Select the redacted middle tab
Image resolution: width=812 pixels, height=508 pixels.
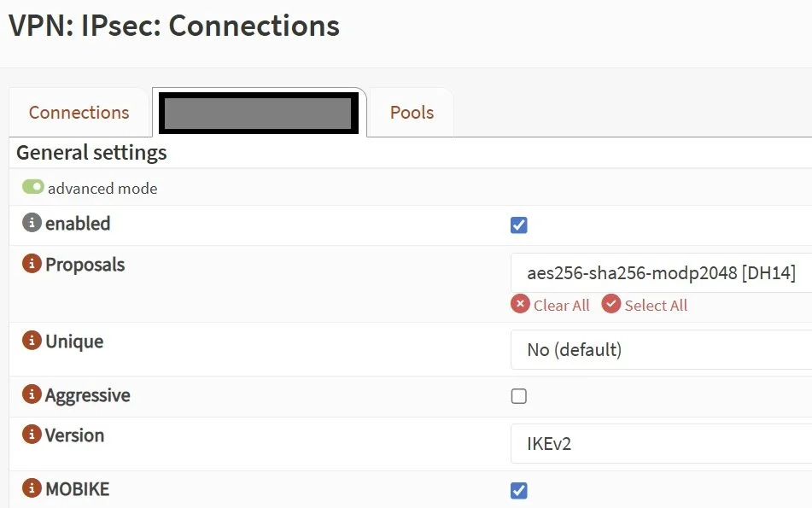pyautogui.click(x=259, y=113)
